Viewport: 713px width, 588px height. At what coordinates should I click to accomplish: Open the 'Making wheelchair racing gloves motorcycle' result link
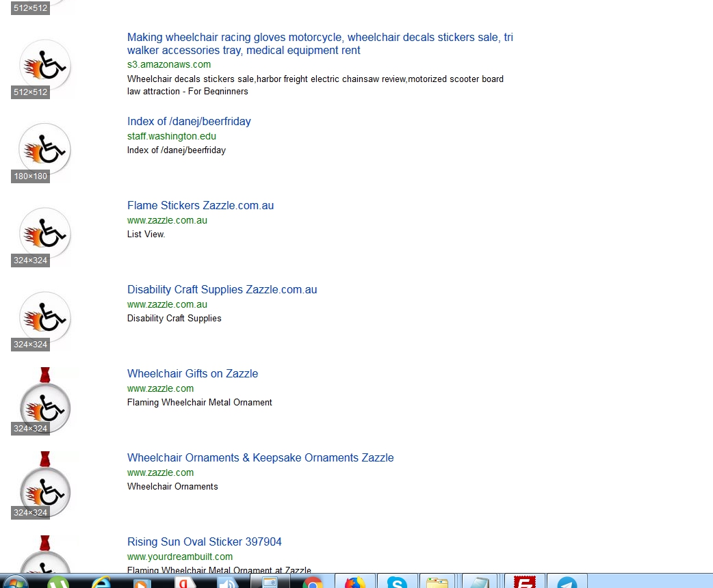coord(320,44)
